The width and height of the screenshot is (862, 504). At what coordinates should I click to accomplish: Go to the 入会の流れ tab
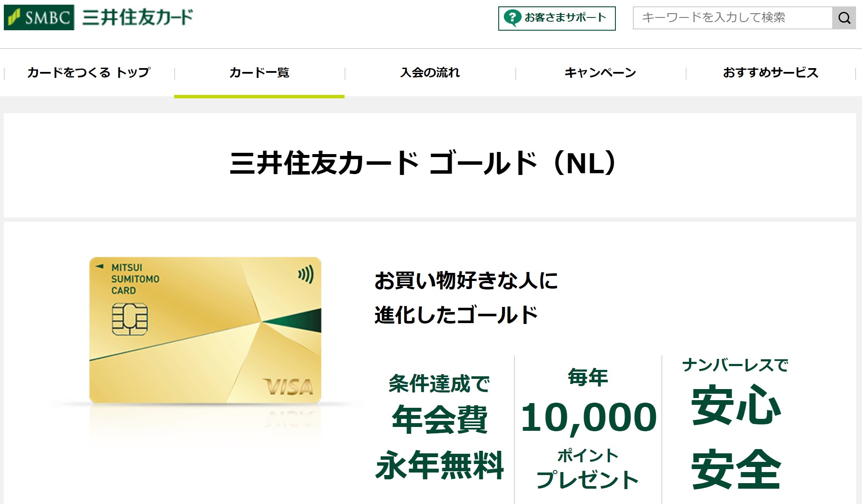[430, 73]
